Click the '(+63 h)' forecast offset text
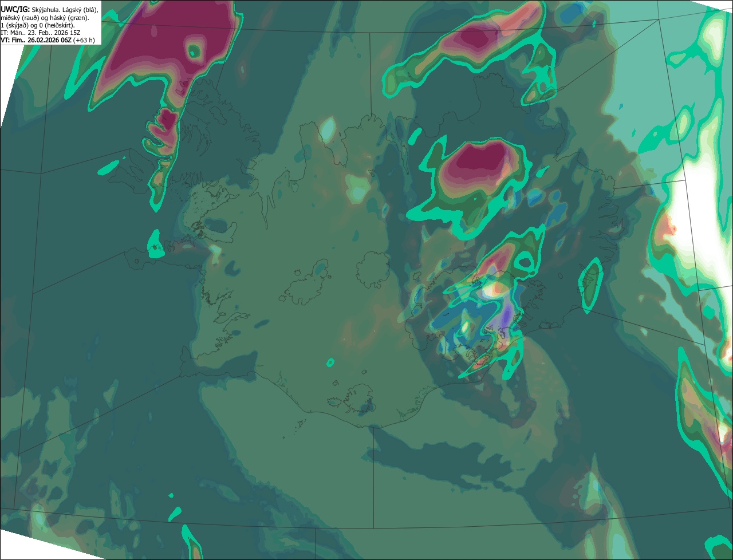 84,40
